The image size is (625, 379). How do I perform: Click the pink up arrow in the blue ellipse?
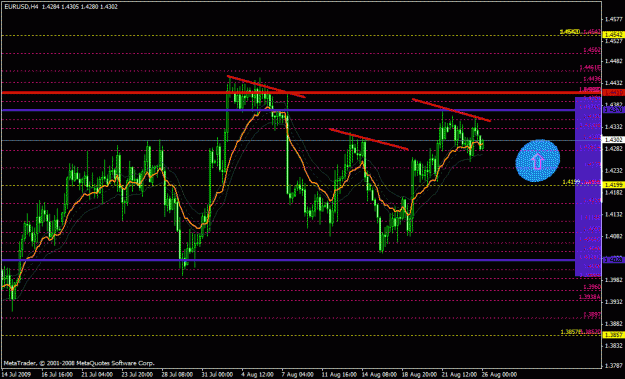[x=537, y=161]
